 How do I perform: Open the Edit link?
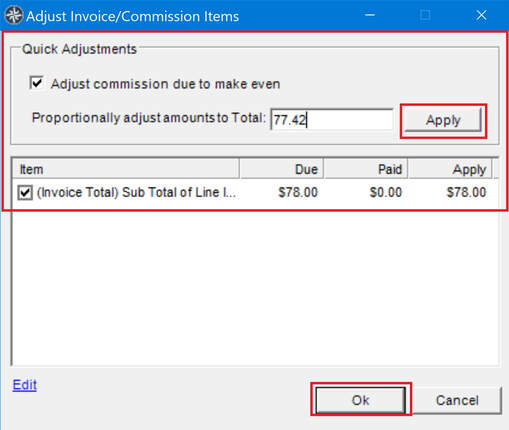pos(25,385)
